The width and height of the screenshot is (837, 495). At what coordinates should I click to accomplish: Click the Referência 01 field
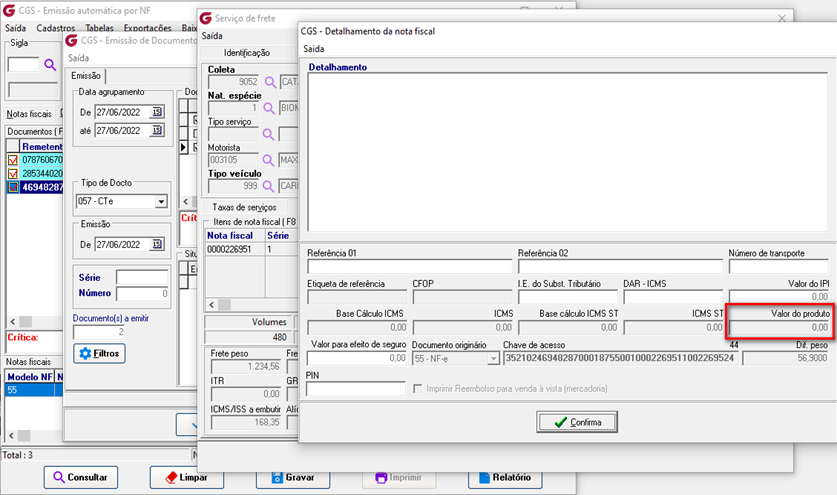click(x=409, y=266)
